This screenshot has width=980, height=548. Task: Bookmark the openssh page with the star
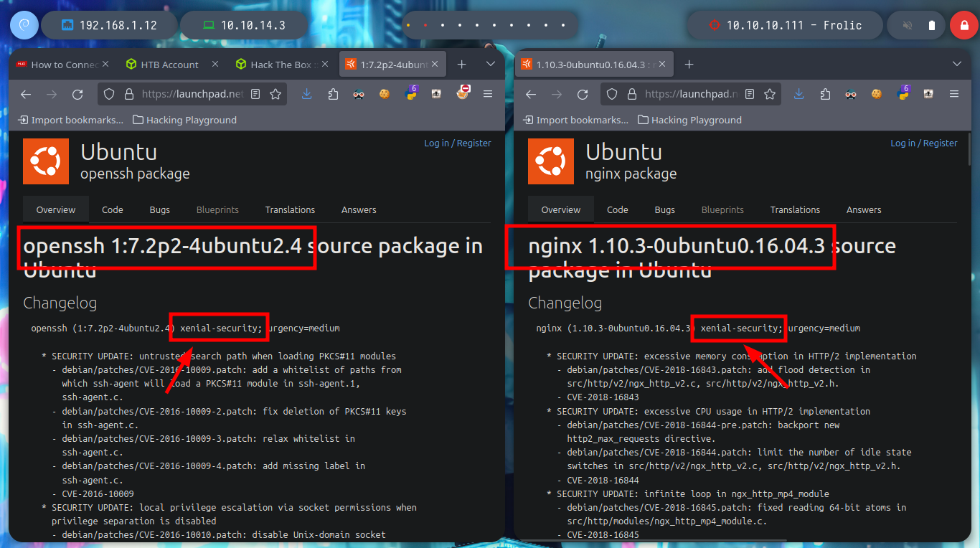tap(275, 94)
